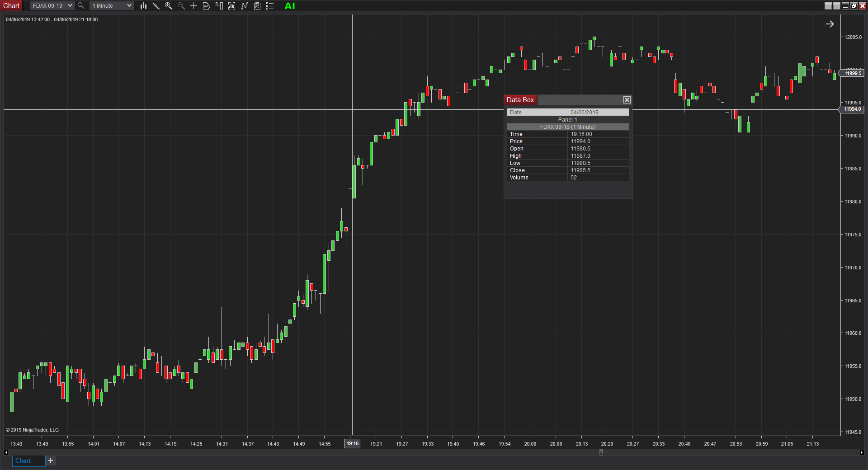Click the magnifying glass instrument search
The width and height of the screenshot is (868, 470).
point(80,6)
